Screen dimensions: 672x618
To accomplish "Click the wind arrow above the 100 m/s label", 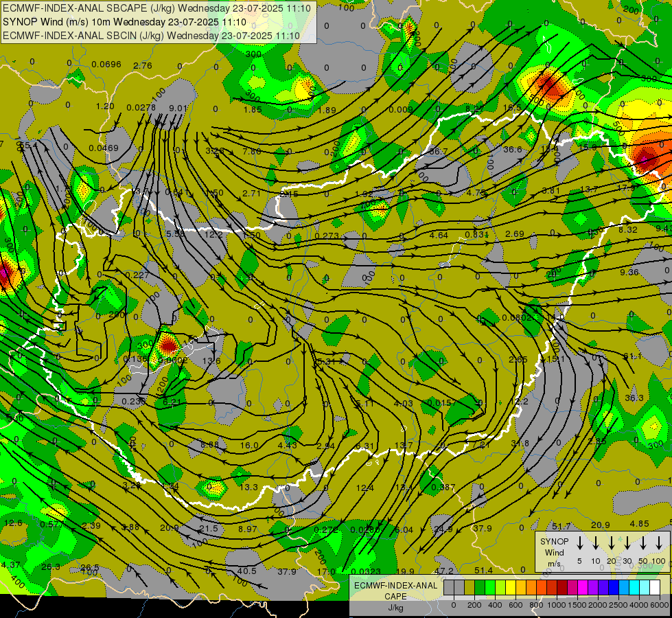I will point(659,543).
